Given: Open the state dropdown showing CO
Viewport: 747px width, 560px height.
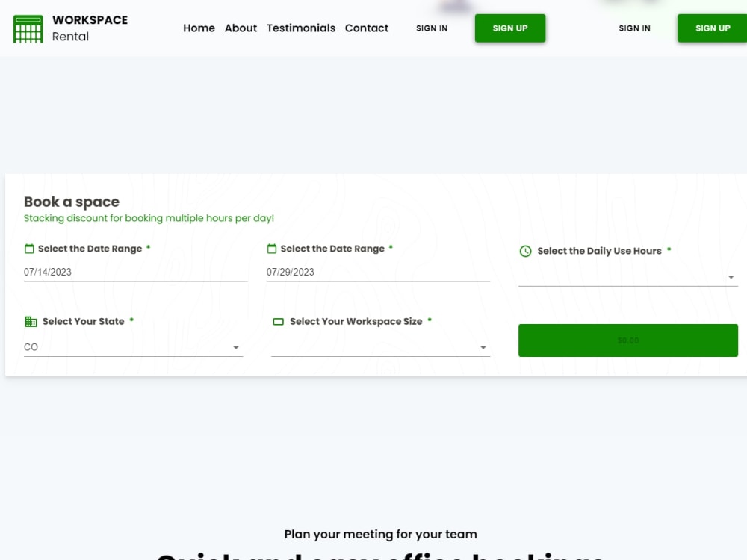Looking at the screenshot, I should pos(134,347).
